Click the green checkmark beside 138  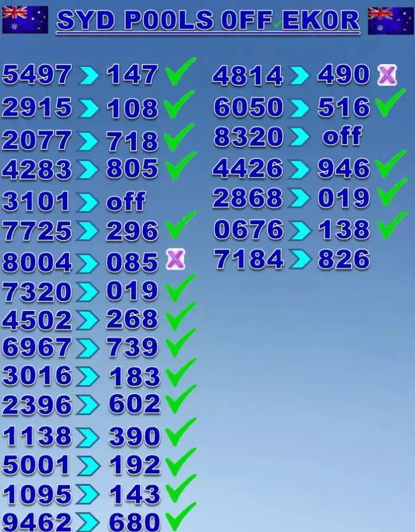click(392, 225)
